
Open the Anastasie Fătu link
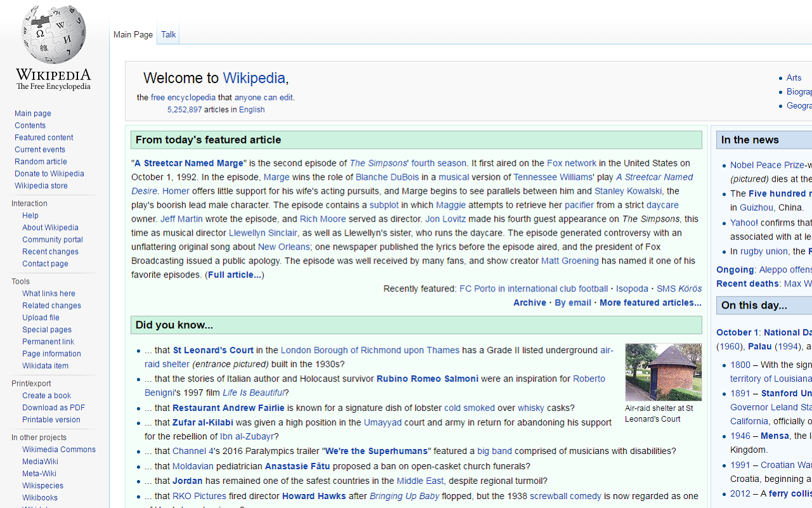pos(298,467)
